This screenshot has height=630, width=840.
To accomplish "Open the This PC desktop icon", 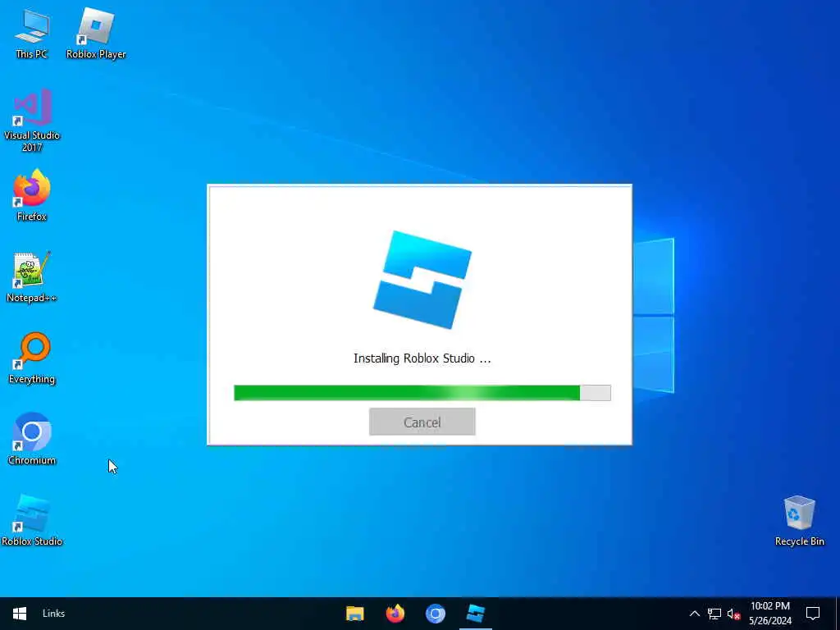I will tap(32, 34).
